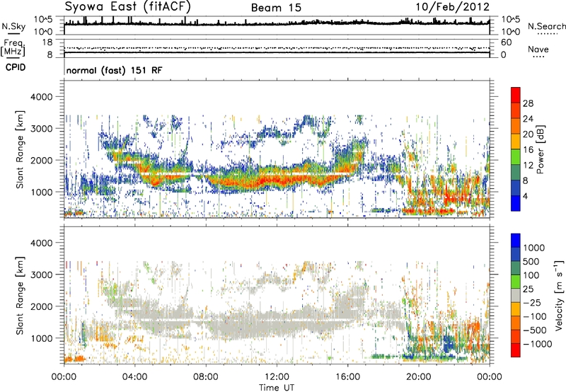Click the 'Syowa East (fitACF)' plot title
The height and width of the screenshot is (392, 566).
click(x=128, y=6)
